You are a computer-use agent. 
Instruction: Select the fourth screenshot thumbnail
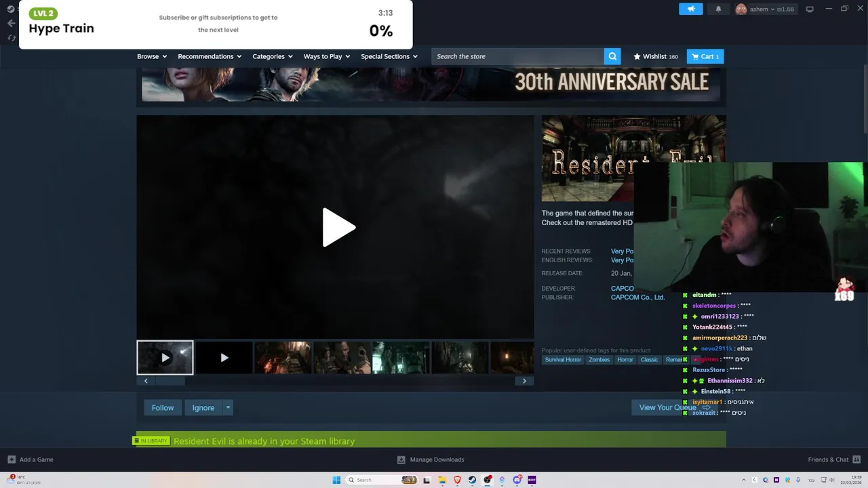click(x=342, y=357)
